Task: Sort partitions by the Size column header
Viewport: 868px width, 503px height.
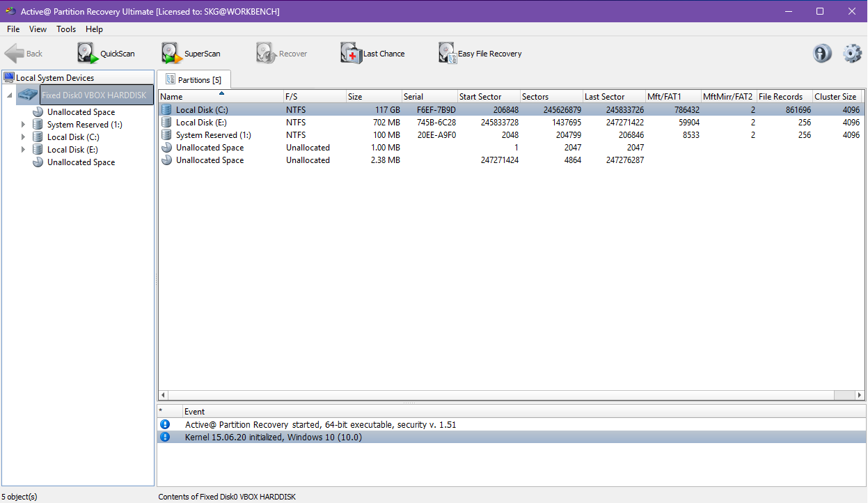Action: (374, 97)
